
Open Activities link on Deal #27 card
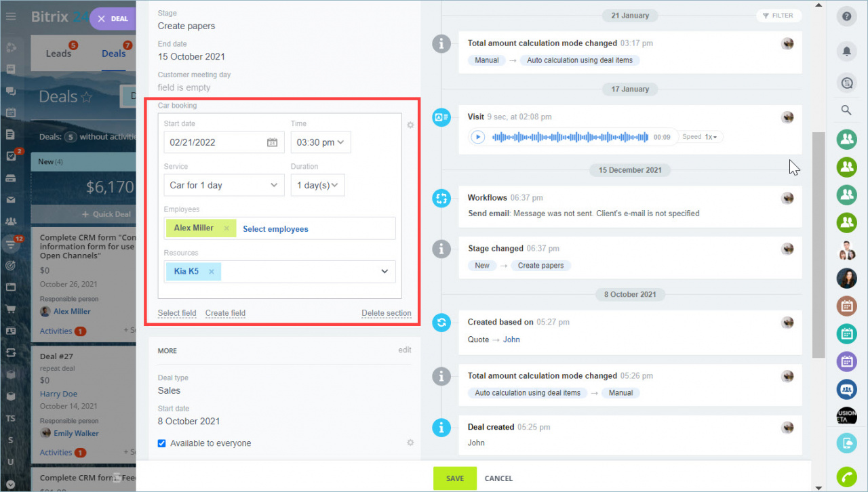point(56,453)
